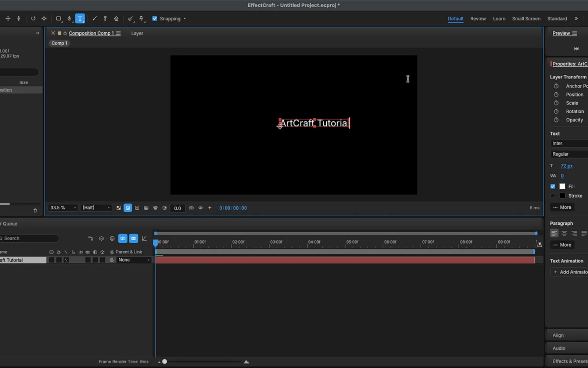Screen dimensions: 588x368
Task: Select the Roto Brush tool
Action: pos(130,18)
